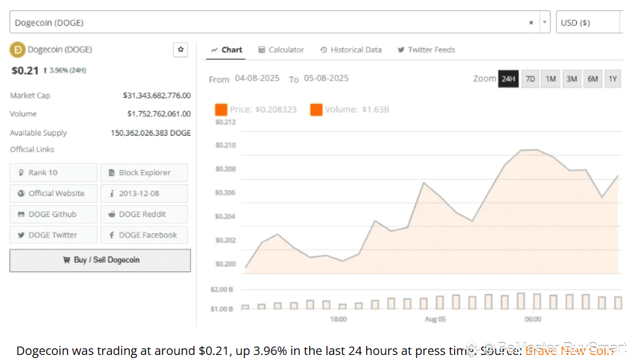Select the 24H zoom range
The width and height of the screenshot is (631, 364).
tap(508, 79)
